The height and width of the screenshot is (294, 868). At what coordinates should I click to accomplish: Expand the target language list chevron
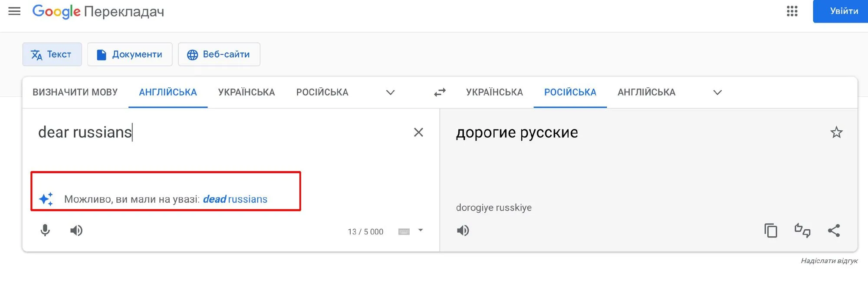(x=717, y=92)
